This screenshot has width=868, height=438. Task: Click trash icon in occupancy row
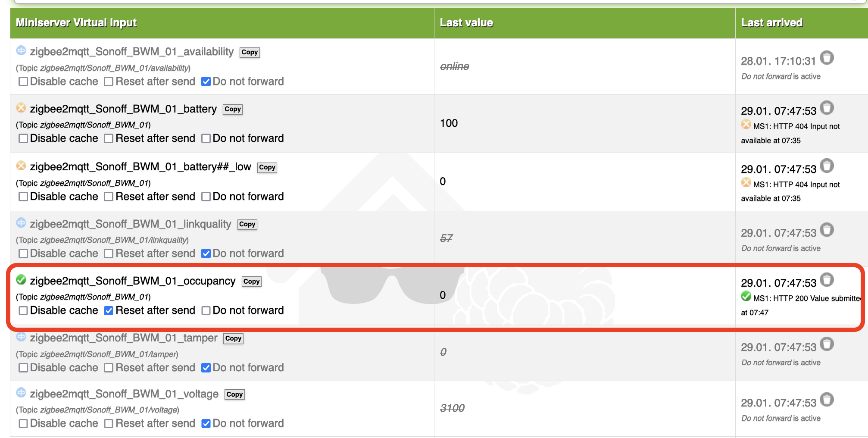tap(826, 280)
